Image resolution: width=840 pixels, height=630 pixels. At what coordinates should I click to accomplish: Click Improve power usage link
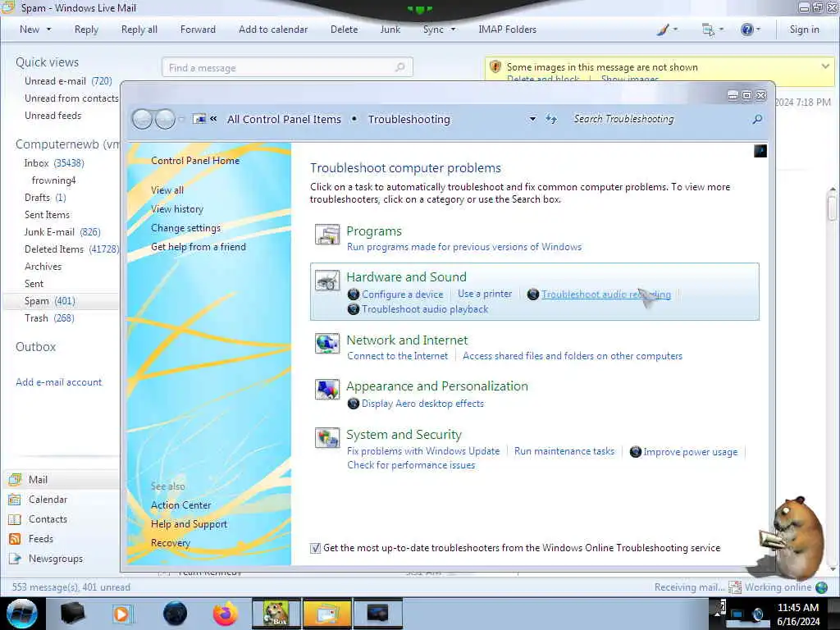[691, 452]
